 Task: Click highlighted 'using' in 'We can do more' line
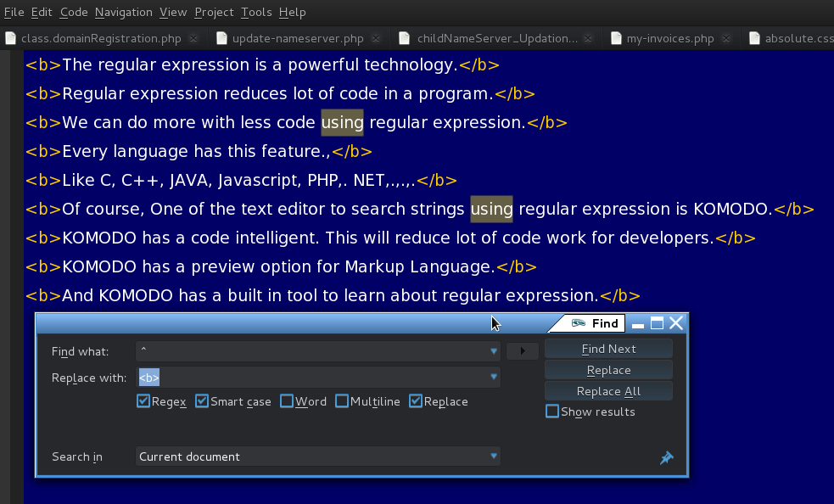pos(342,122)
